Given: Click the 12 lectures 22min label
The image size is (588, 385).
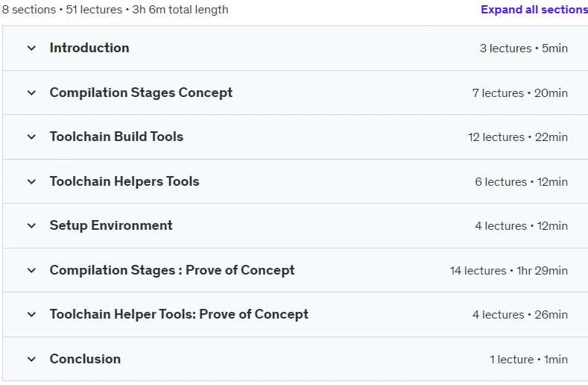Looking at the screenshot, I should pos(518,137).
